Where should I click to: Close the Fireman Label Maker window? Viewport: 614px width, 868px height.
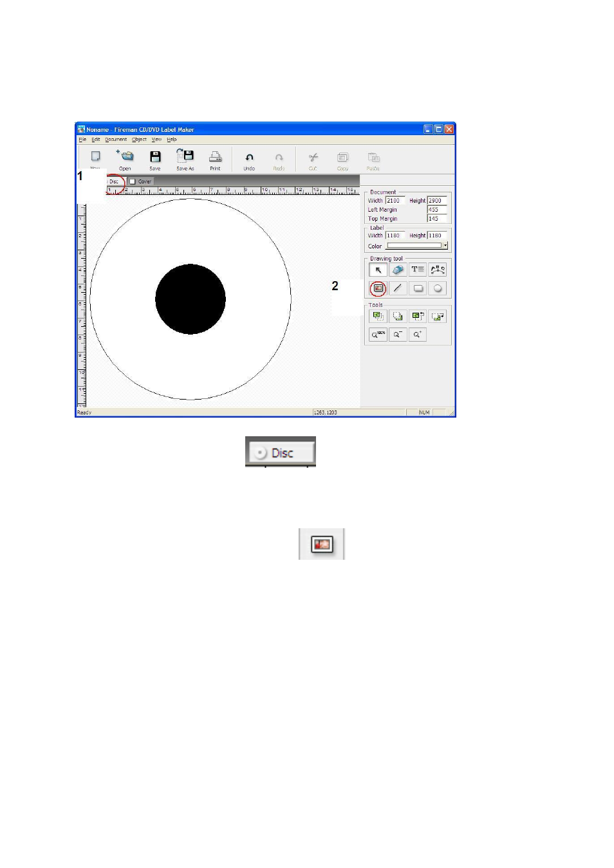pos(449,129)
